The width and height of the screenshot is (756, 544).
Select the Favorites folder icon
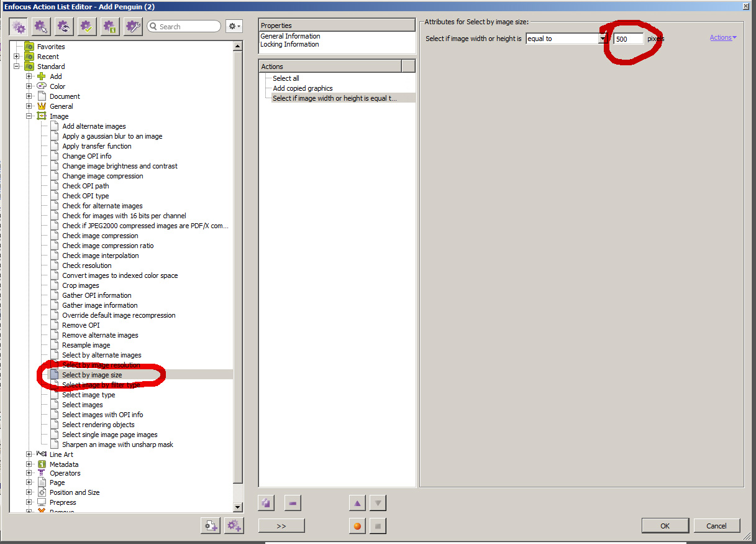coord(29,47)
